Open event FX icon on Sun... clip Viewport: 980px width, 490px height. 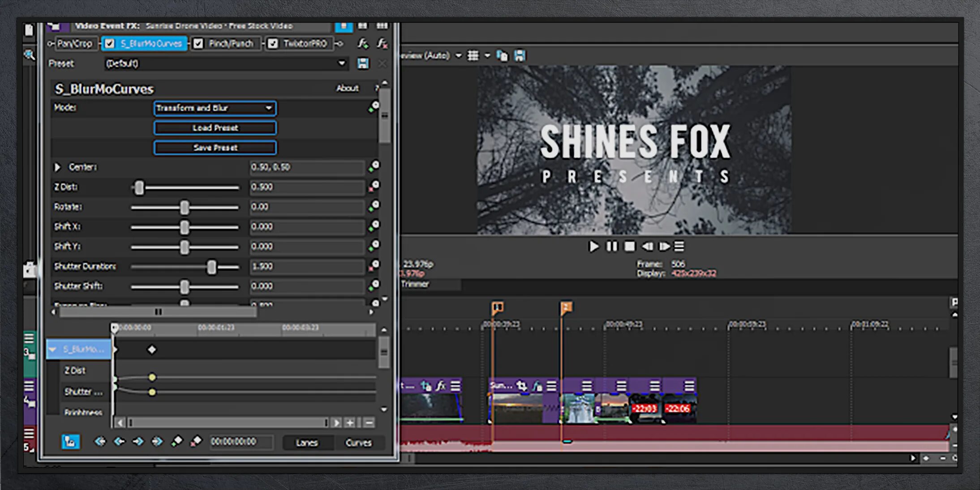tap(537, 386)
